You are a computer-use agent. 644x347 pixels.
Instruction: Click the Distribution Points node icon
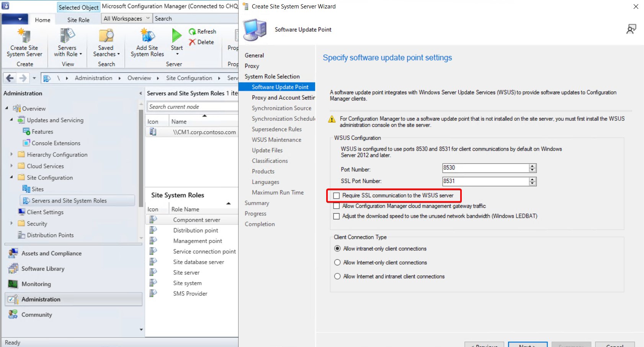click(22, 235)
